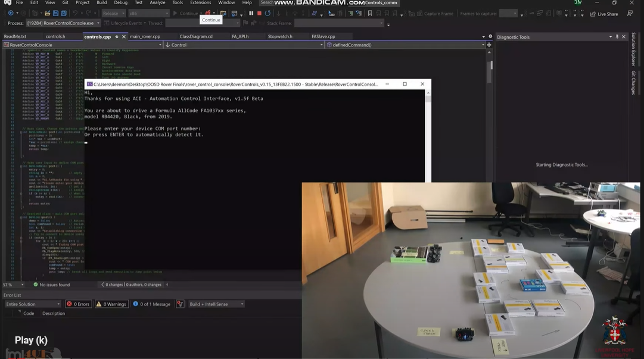Open the Debug menu
Screen dimensions: 644x359
coord(120,2)
